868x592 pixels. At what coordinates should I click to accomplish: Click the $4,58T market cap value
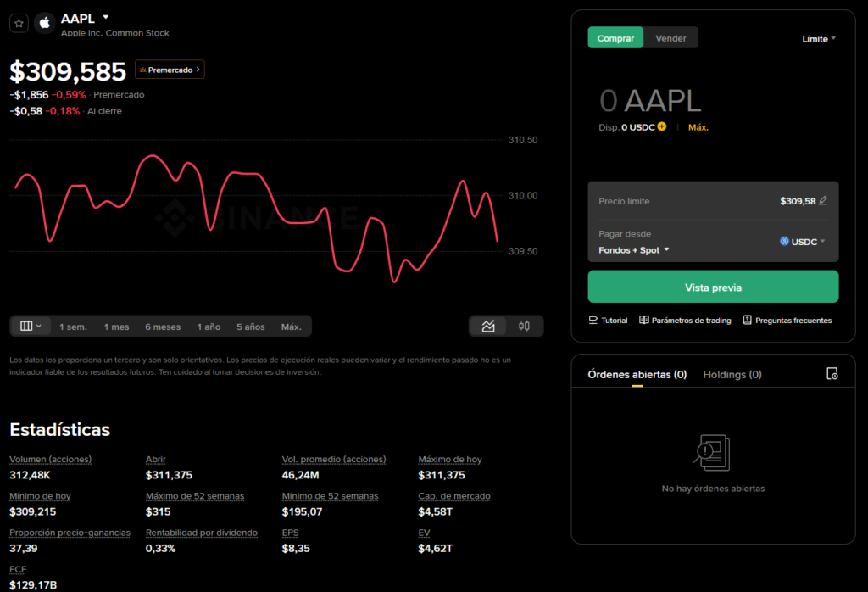coord(435,511)
